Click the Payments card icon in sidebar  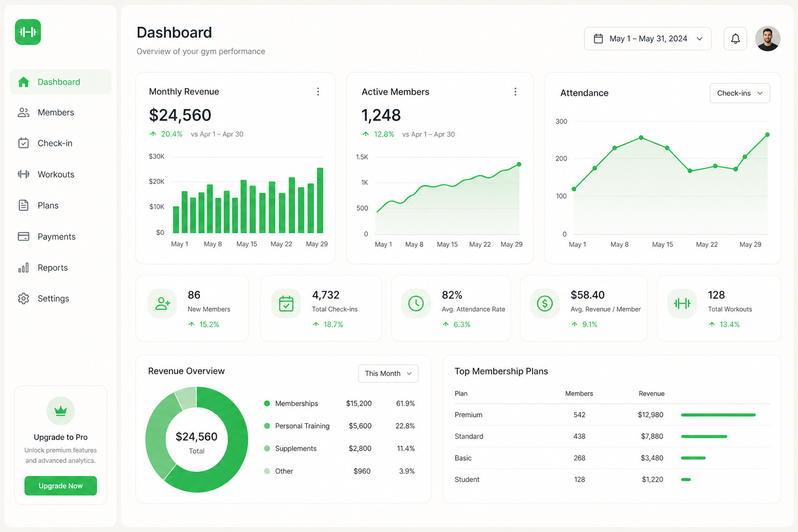(x=23, y=236)
